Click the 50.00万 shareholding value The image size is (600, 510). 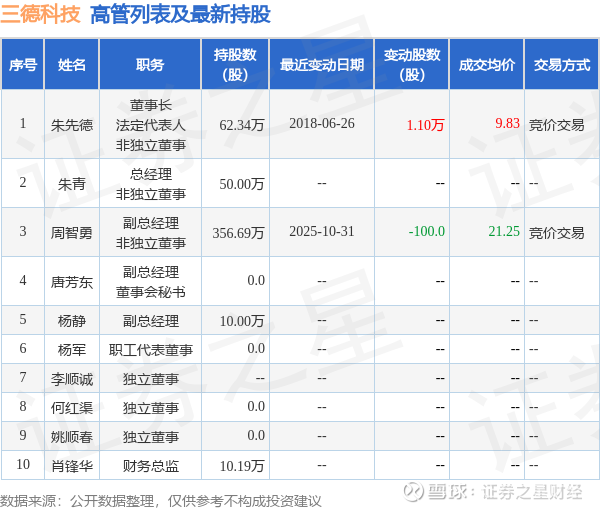[242, 184]
